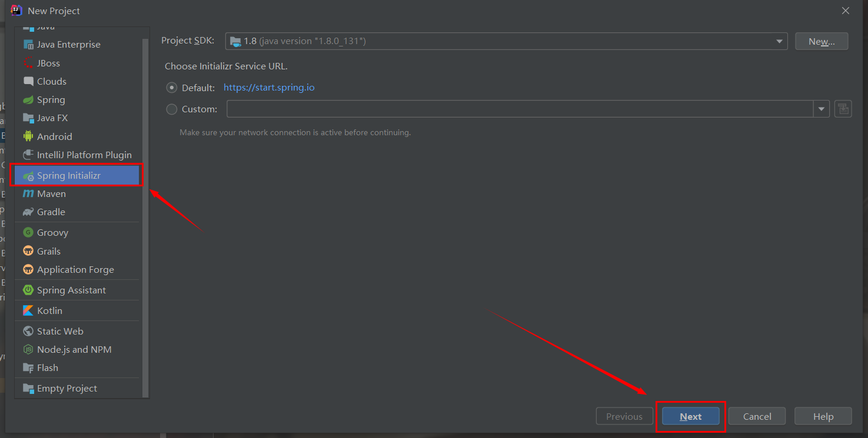Click the 'Choose Initializr Service URL.' text
Viewport: 868px width, 438px height.
pyautogui.click(x=226, y=66)
